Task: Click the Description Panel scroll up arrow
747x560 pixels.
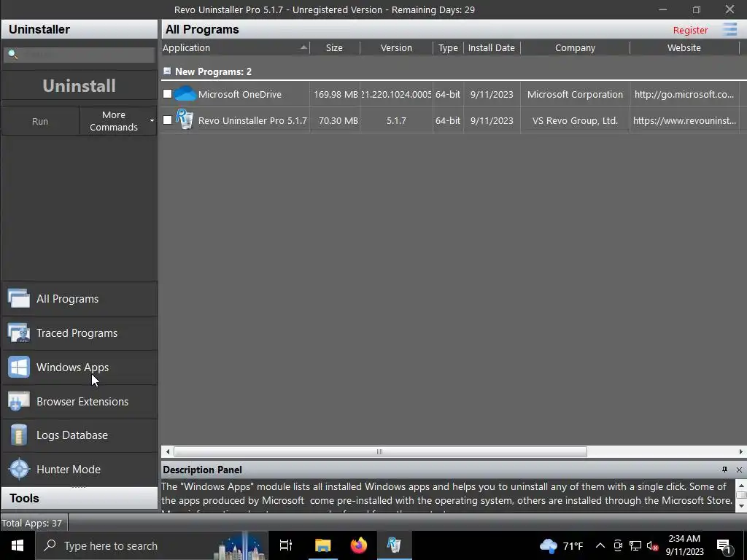Action: tap(741, 486)
